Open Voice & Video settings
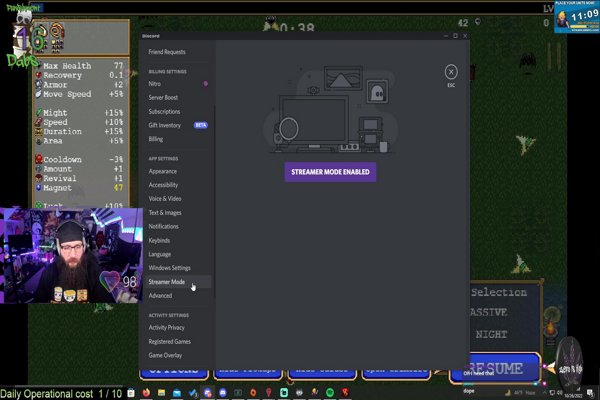The image size is (600, 400). (x=165, y=199)
